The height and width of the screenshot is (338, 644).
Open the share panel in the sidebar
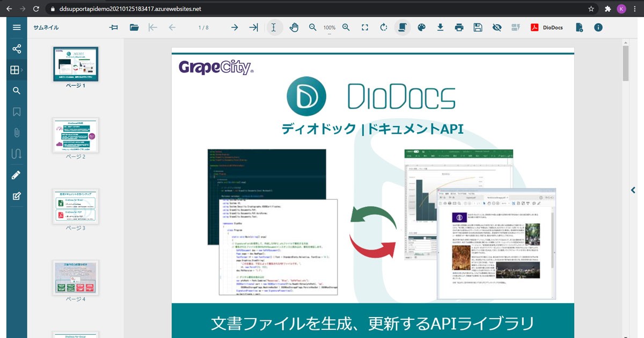click(17, 48)
